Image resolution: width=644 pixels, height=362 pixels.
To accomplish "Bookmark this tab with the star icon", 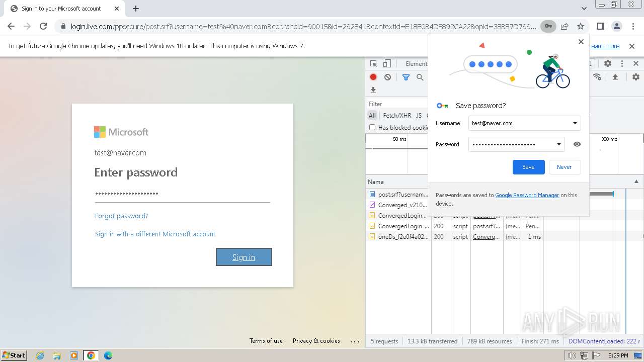I will tap(581, 26).
